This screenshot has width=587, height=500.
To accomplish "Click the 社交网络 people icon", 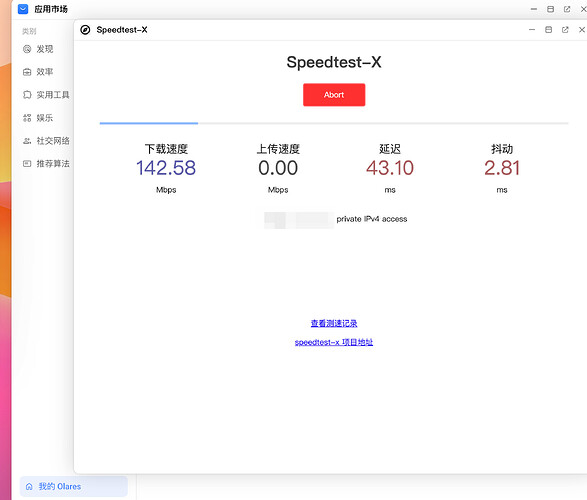I will (x=27, y=141).
